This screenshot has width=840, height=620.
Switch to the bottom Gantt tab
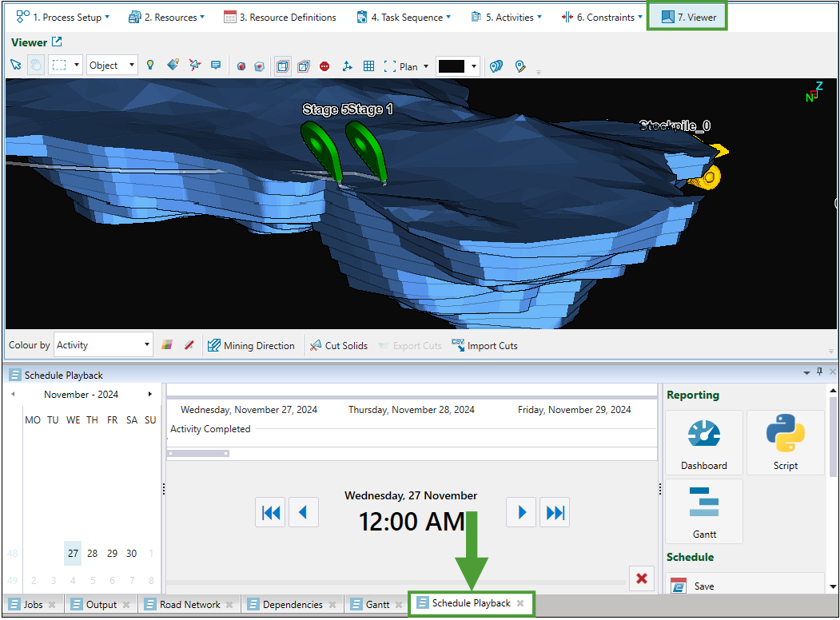tap(376, 605)
